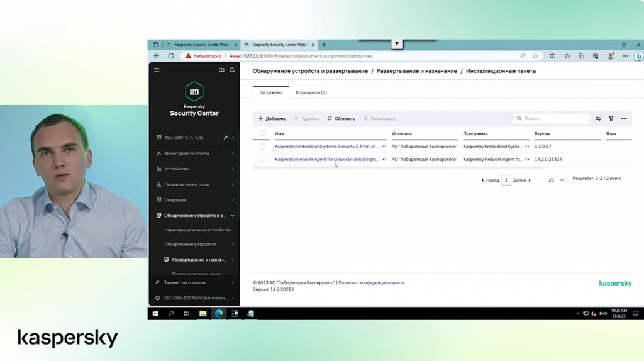Open Windows Start menu
Screen dimensions: 644x361
155,313
